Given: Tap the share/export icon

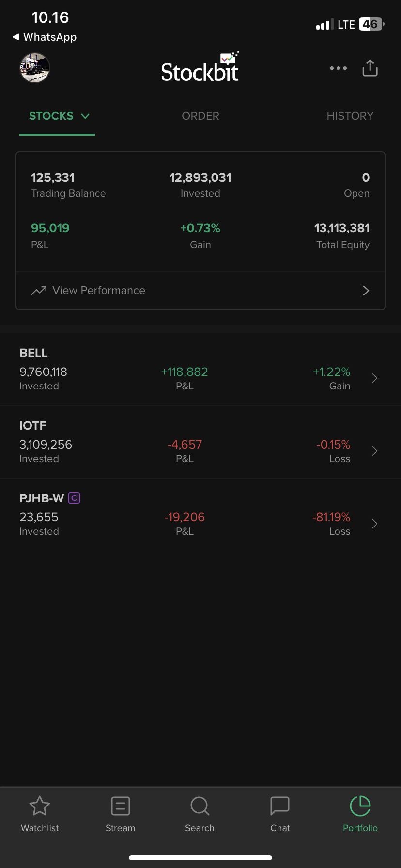Looking at the screenshot, I should [x=370, y=68].
